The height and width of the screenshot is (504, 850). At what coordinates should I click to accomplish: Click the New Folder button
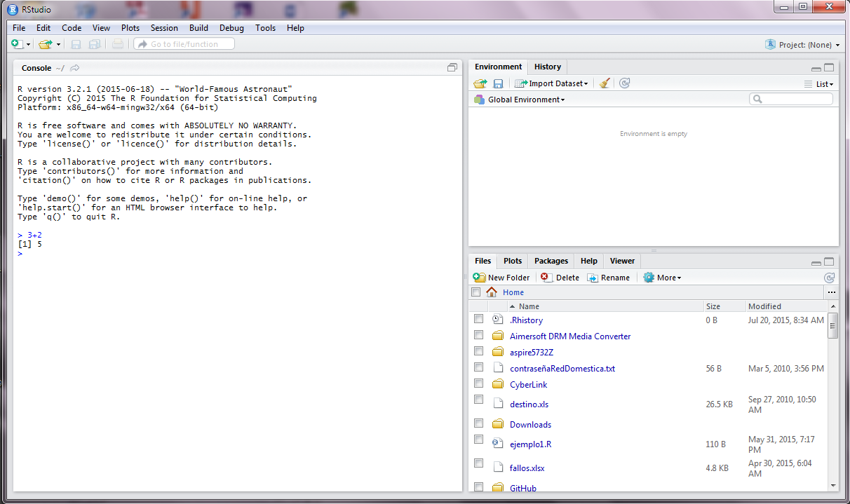click(x=501, y=278)
